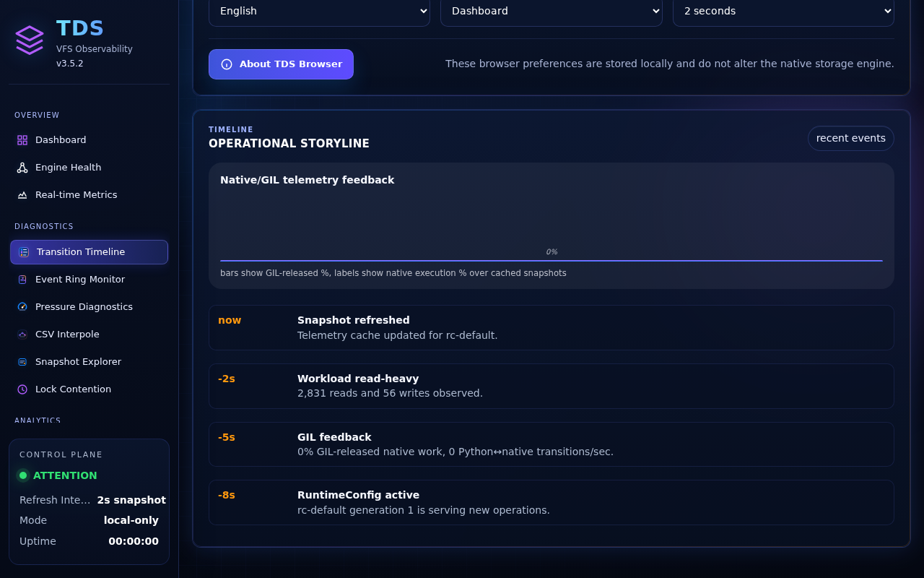Click the 'now' timestamp
Image resolution: width=924 pixels, height=578 pixels.
pos(230,320)
